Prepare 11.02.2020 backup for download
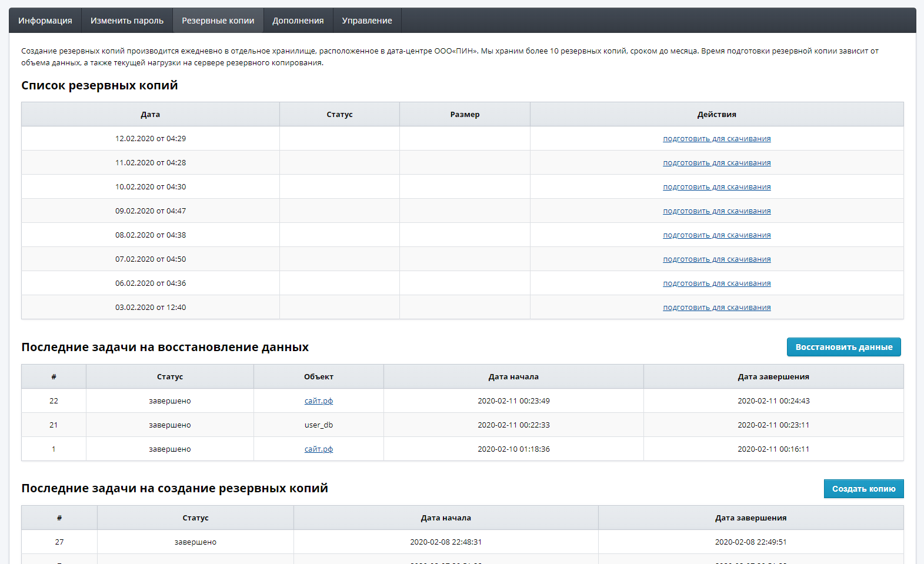924x564 pixels. pyautogui.click(x=717, y=163)
